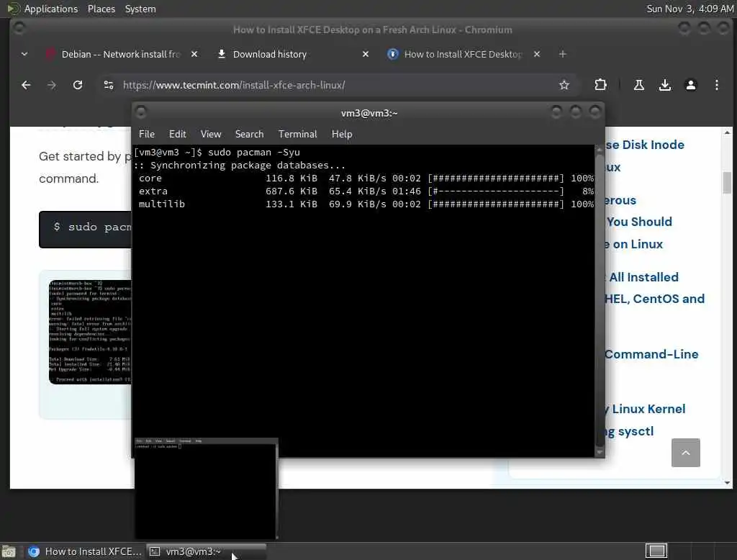This screenshot has width=737, height=560.
Task: Click the Applications menu logo icon
Action: click(12, 9)
